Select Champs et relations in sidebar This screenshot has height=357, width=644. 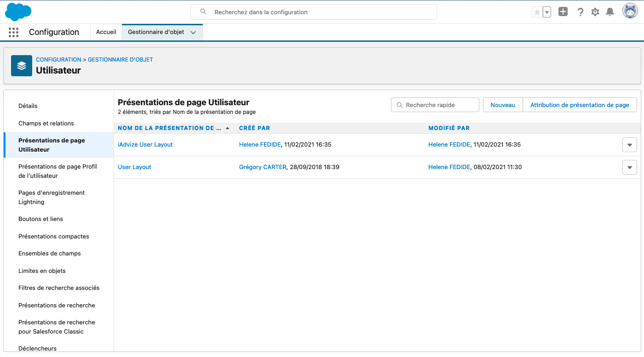46,123
